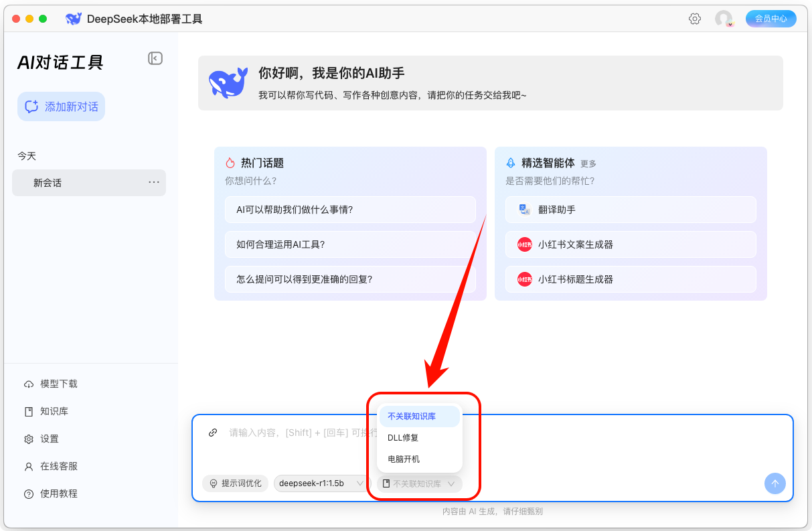Choose 电脑开机 knowledge base option

click(420, 459)
